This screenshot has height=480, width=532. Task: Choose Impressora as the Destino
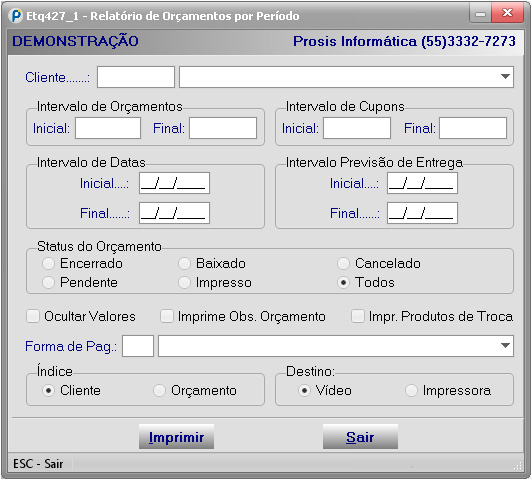411,390
